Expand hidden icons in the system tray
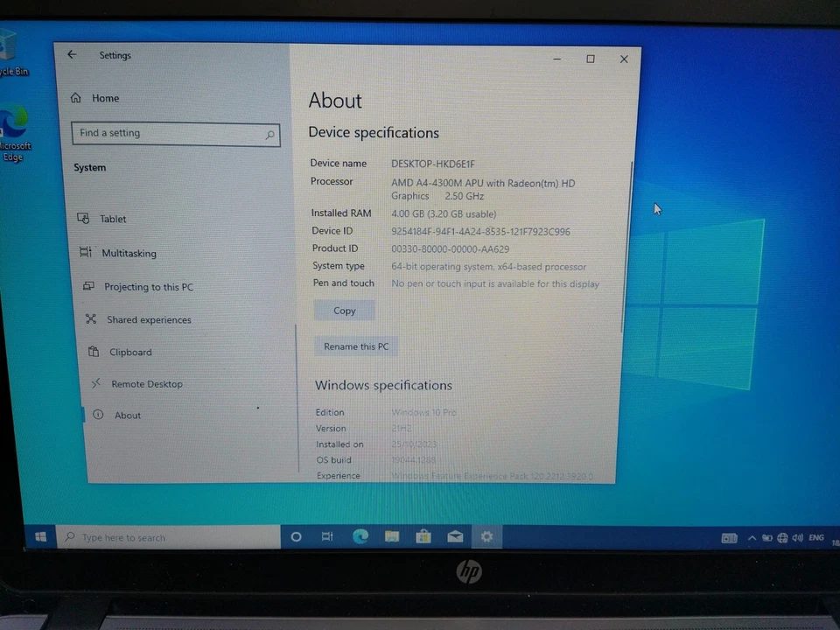Viewport: 840px width, 630px height. [x=752, y=537]
